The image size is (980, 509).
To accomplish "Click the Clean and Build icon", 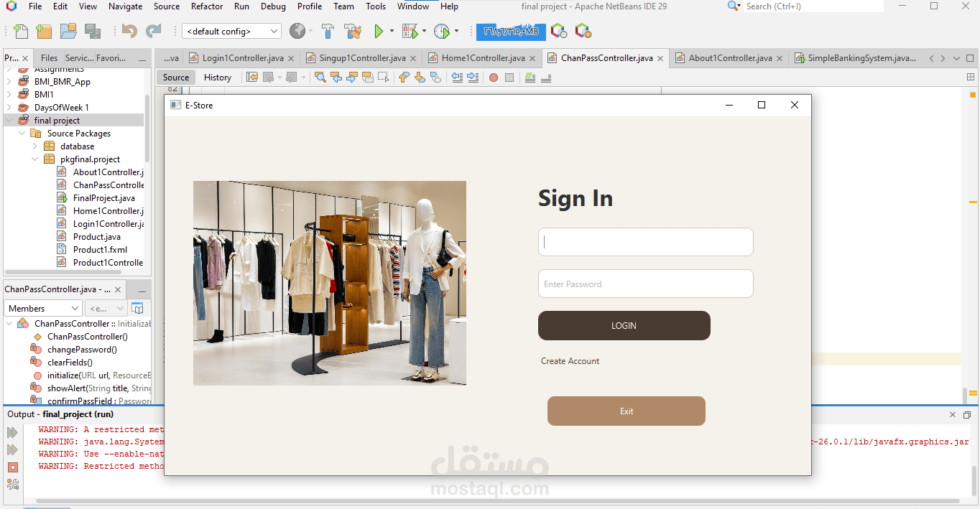I will [353, 32].
